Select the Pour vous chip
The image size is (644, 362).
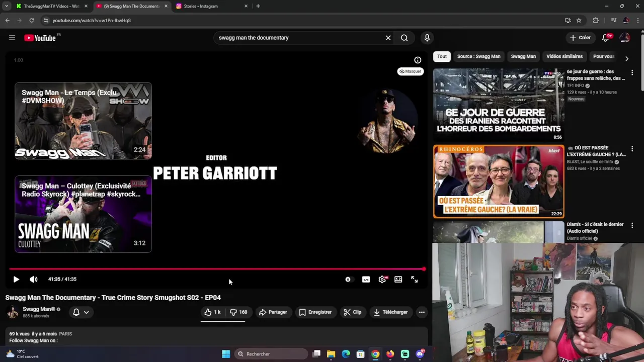(603, 56)
